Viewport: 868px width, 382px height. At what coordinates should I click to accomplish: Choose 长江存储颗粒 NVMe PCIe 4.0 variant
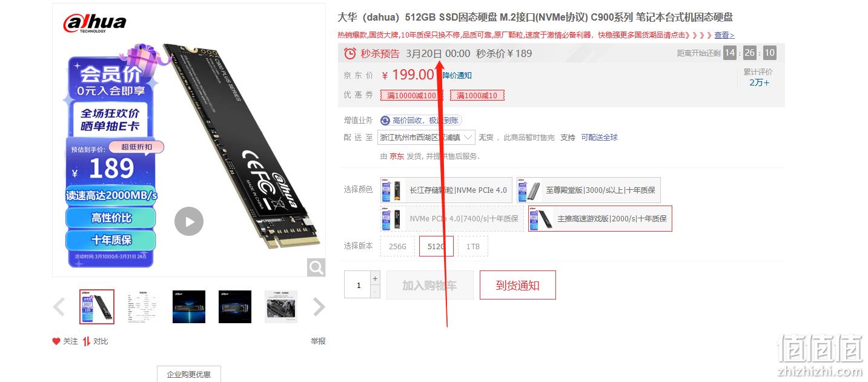coord(446,190)
